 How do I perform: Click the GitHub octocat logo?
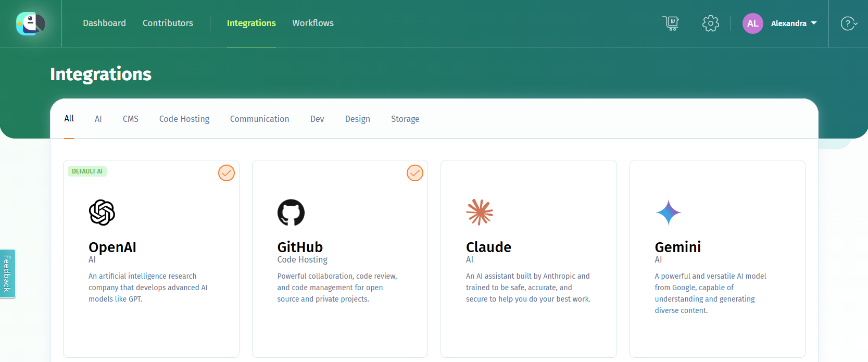pyautogui.click(x=291, y=213)
